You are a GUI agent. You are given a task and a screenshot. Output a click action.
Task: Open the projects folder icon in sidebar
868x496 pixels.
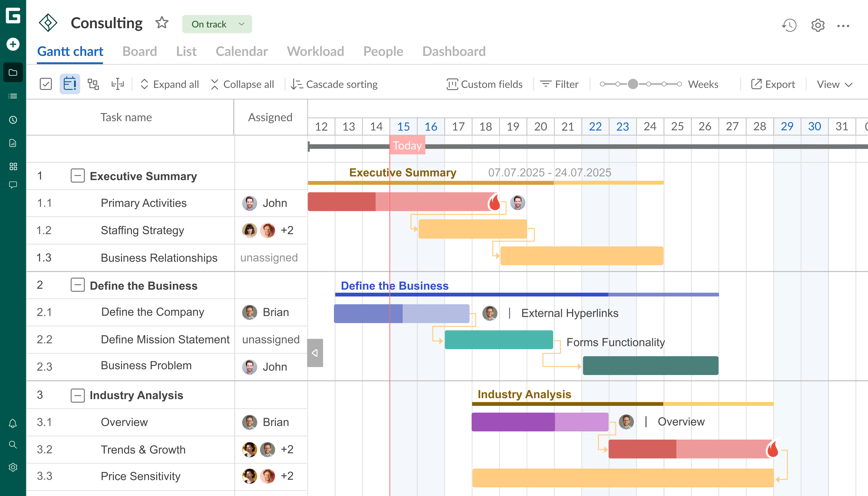(13, 73)
